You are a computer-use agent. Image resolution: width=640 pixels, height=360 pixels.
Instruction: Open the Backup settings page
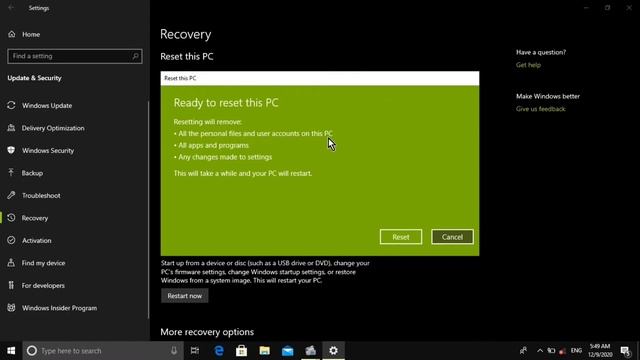click(32, 173)
